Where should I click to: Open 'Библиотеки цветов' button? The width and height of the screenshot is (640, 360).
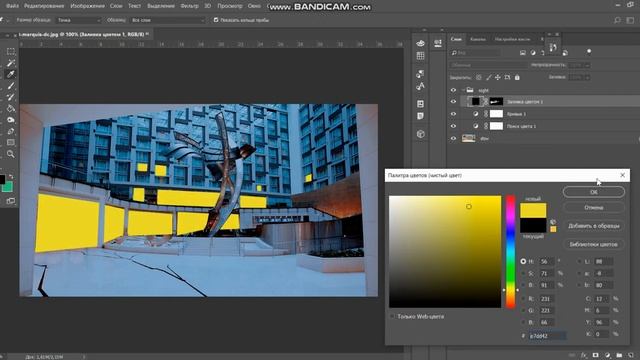(x=593, y=244)
